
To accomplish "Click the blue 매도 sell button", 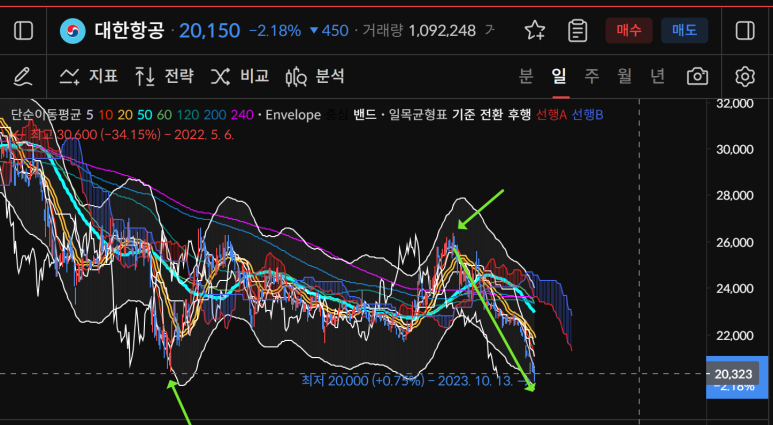I will pyautogui.click(x=685, y=31).
